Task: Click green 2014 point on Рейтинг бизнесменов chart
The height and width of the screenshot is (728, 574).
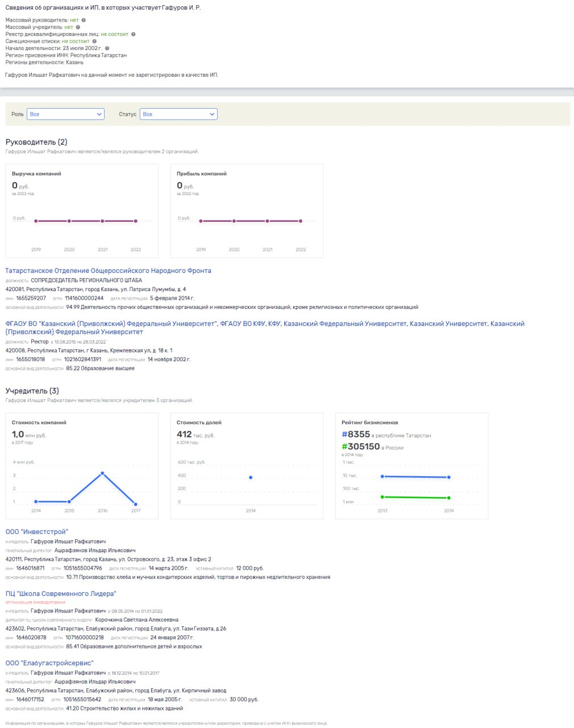Action: point(449,498)
